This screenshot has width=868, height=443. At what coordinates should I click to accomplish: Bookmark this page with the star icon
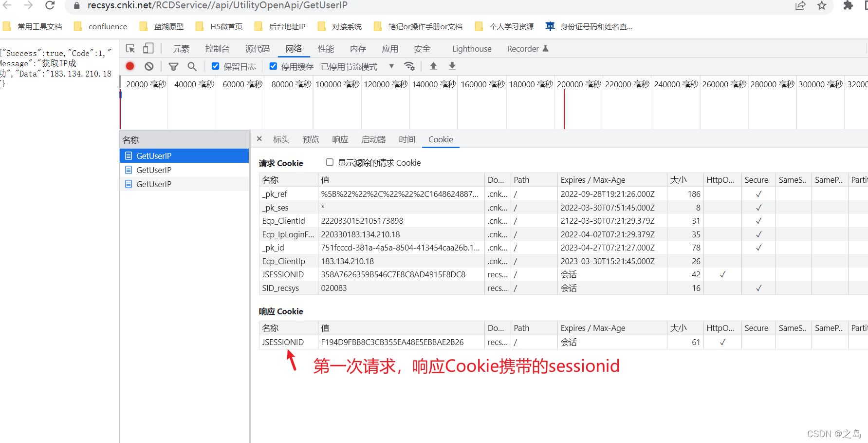click(822, 5)
